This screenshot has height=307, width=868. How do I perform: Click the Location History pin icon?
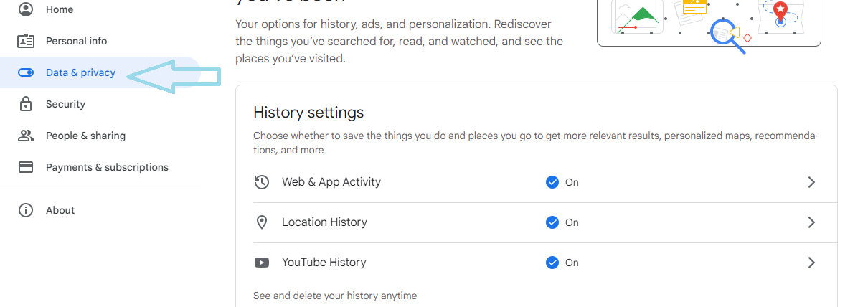click(262, 222)
